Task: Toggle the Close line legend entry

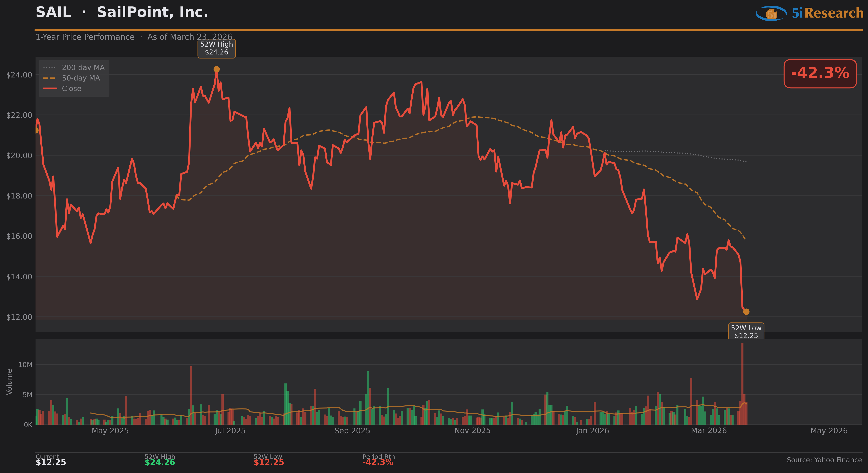Action: [x=71, y=89]
